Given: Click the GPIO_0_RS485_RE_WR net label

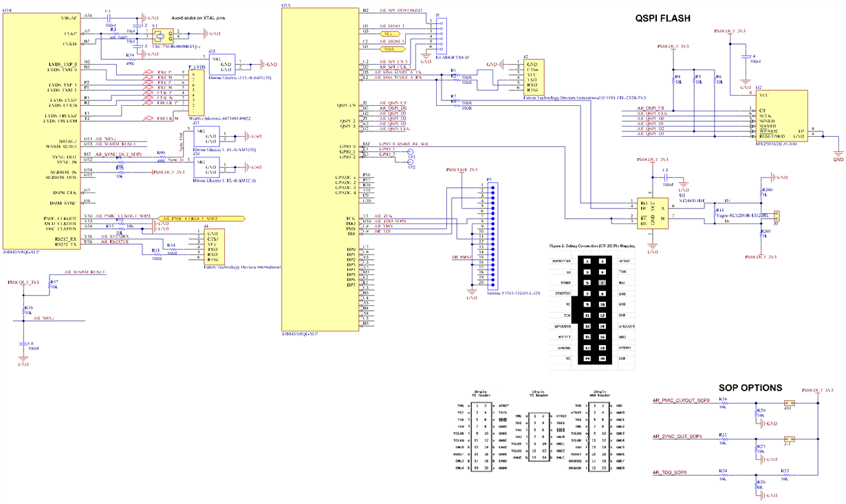Looking at the screenshot, I should tap(404, 144).
